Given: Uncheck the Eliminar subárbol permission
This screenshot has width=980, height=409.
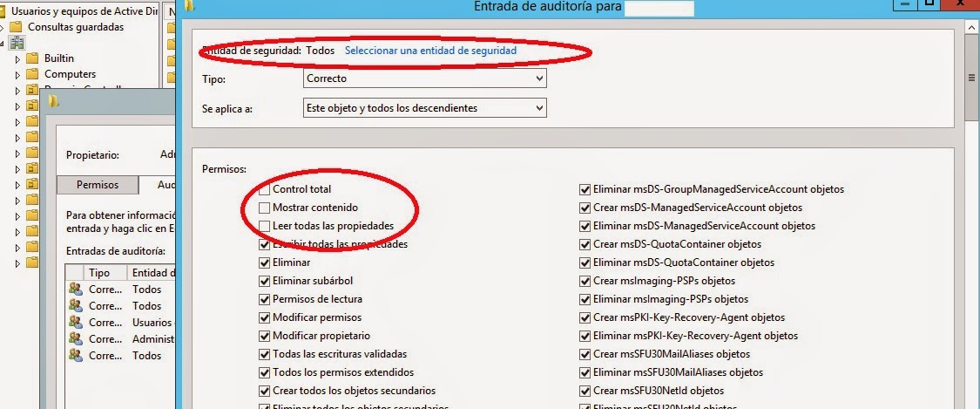Looking at the screenshot, I should 265,281.
